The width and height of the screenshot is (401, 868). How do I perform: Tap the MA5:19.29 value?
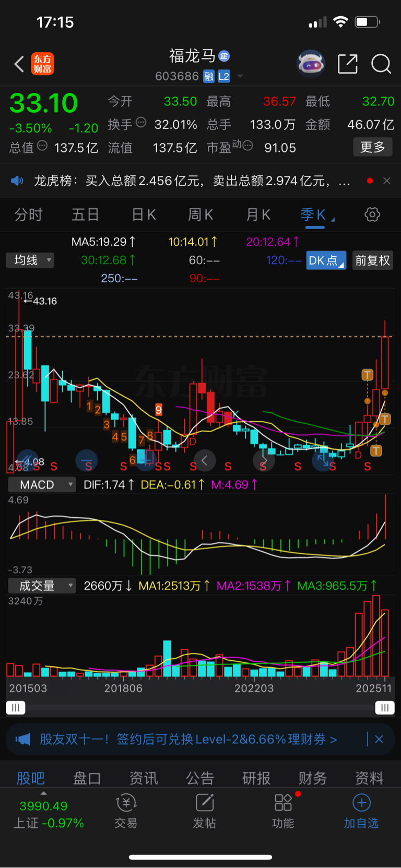point(103,242)
